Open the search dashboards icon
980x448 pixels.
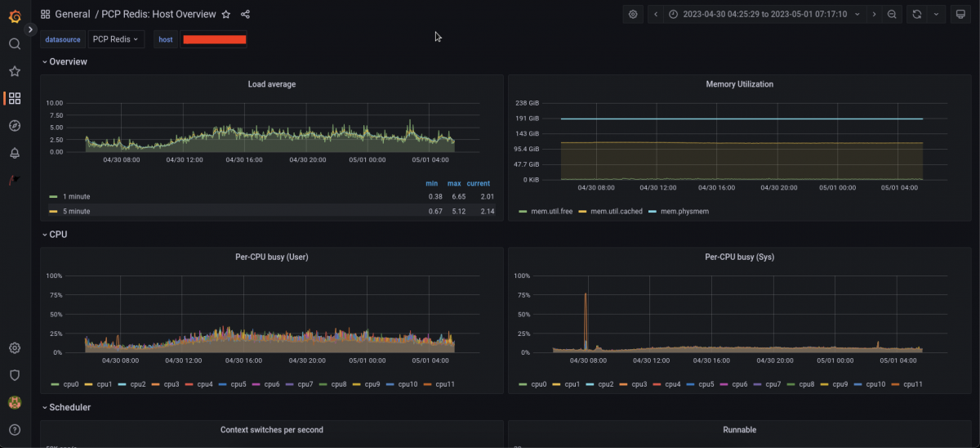point(14,44)
